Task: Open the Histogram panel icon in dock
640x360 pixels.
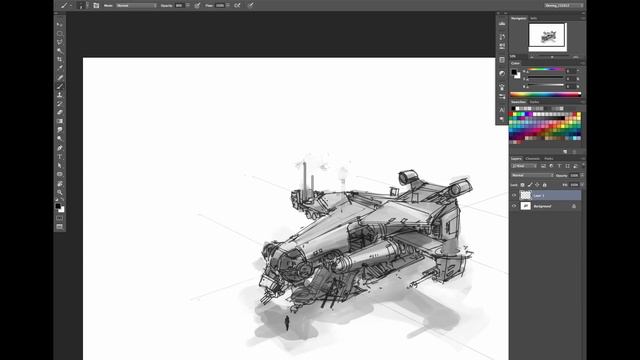Action: coord(502,24)
